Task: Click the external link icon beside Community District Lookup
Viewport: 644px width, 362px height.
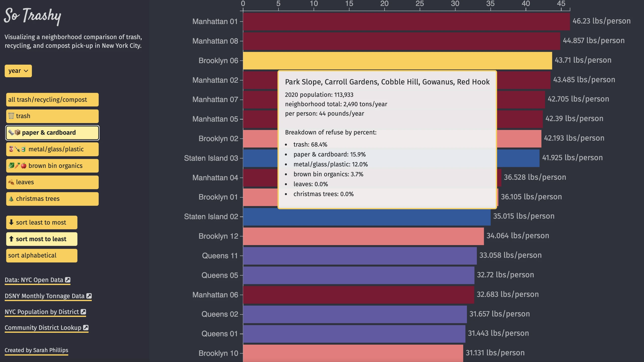Action: pos(86,327)
